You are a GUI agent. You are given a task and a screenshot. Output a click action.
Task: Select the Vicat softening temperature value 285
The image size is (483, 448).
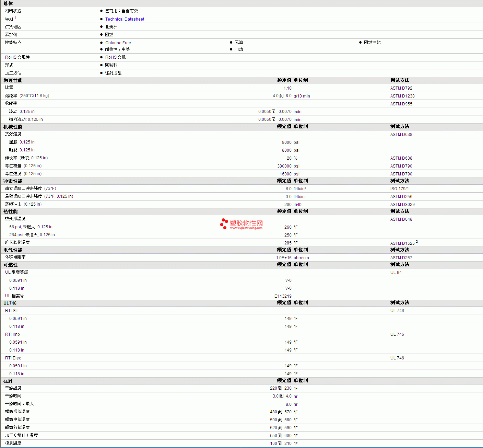click(288, 243)
